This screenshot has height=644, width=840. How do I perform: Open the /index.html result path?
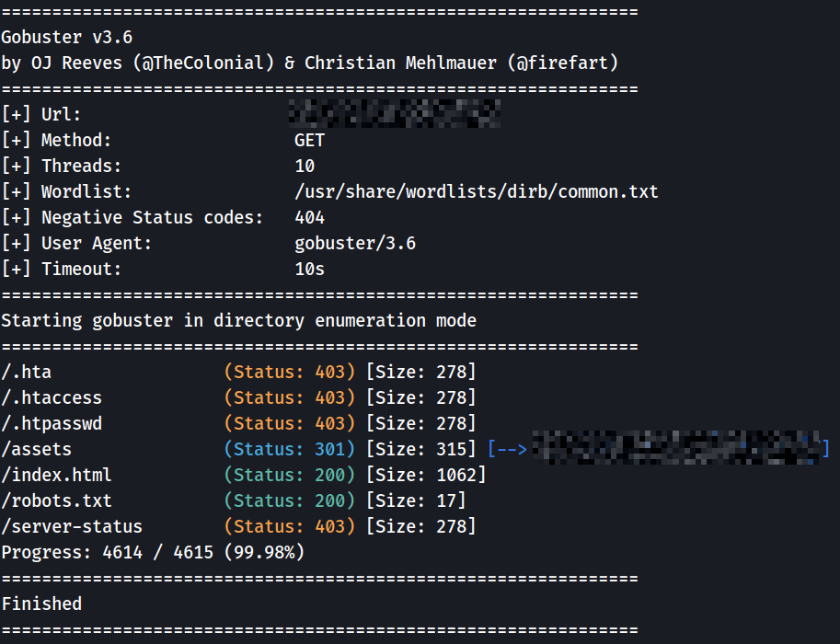coord(56,475)
